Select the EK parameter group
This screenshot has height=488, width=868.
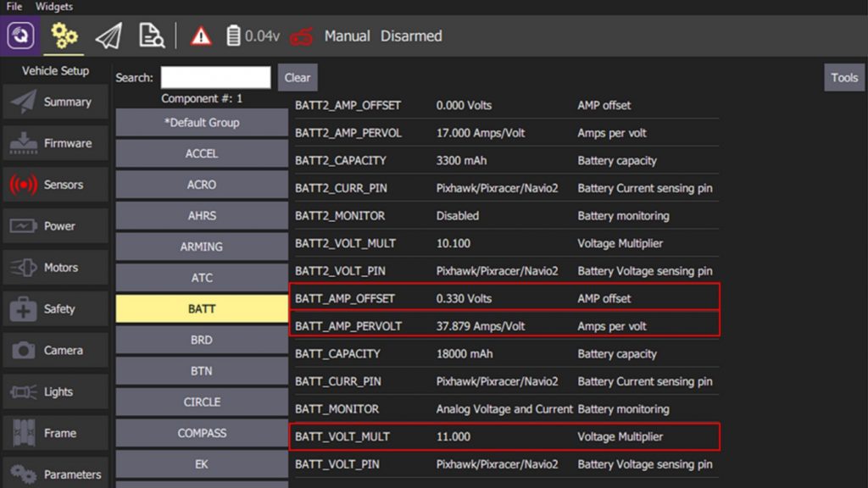(x=202, y=464)
